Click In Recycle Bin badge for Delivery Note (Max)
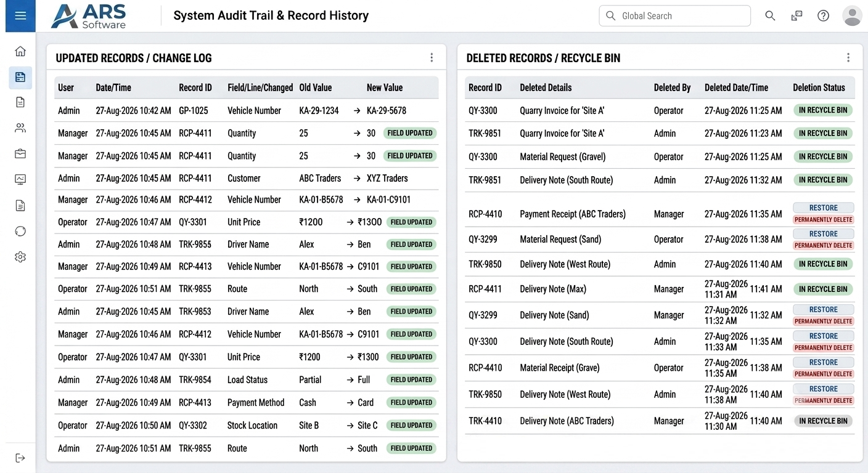The image size is (868, 473). tap(823, 289)
